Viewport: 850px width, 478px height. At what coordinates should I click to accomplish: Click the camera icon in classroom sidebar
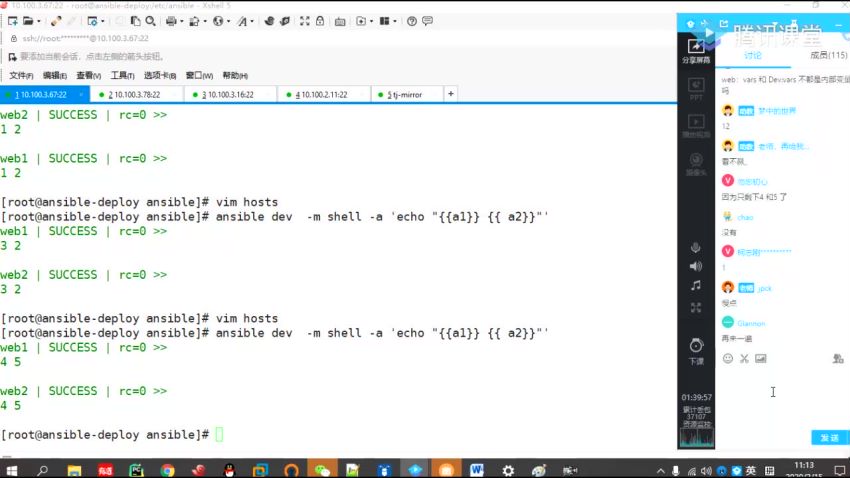coord(696,160)
